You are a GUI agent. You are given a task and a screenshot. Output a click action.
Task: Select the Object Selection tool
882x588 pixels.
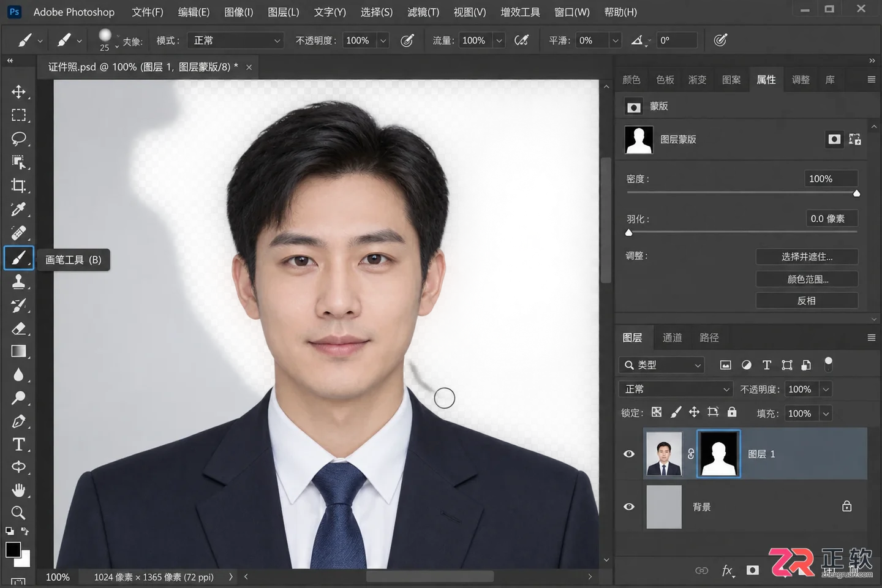pyautogui.click(x=18, y=162)
